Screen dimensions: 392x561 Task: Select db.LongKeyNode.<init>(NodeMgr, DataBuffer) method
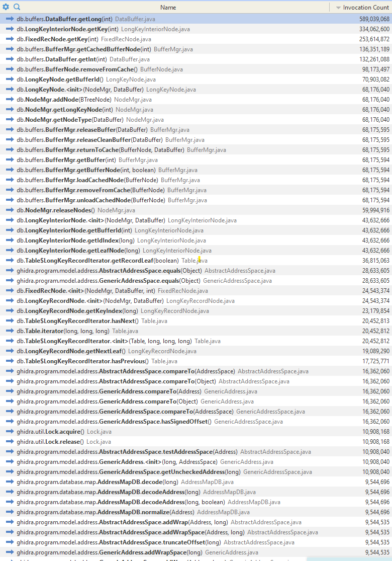pyautogui.click(x=80, y=90)
